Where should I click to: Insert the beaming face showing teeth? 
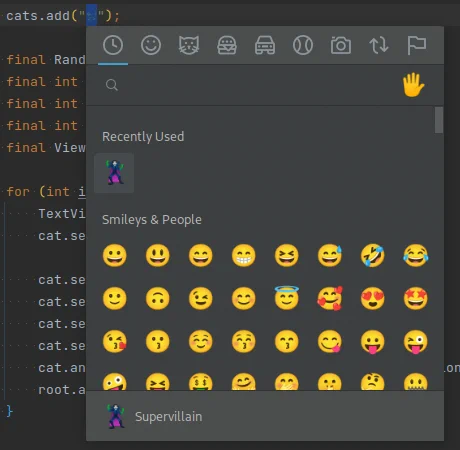point(244,256)
